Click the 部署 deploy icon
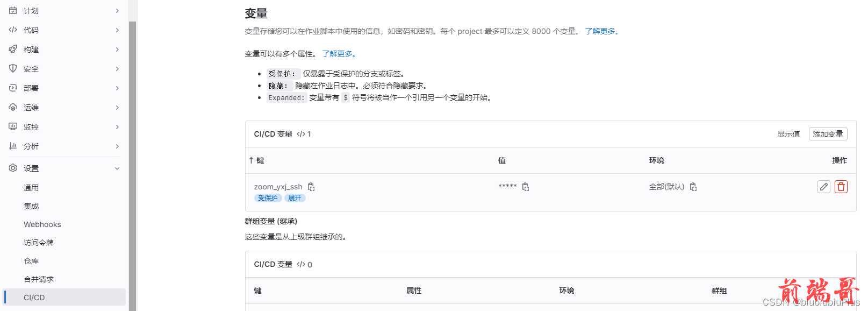Viewport: 868px width, 311px height. [13, 88]
